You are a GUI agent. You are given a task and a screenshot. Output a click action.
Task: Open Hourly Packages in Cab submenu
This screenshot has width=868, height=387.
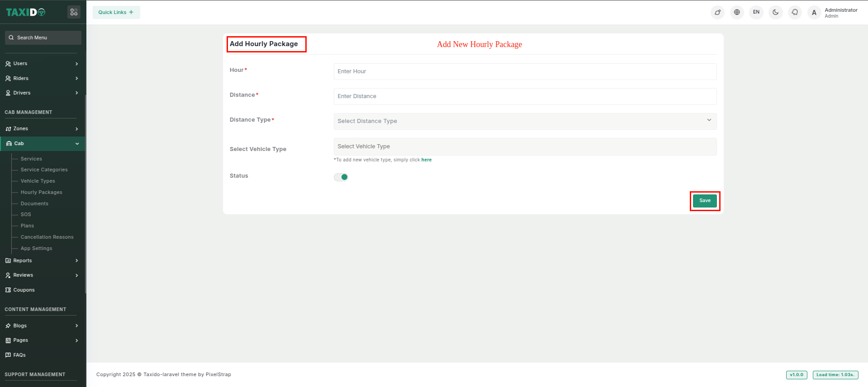point(41,192)
